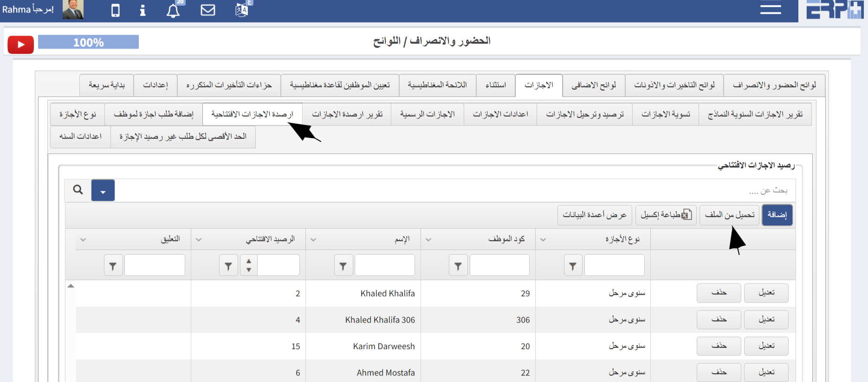Image resolution: width=868 pixels, height=382 pixels.
Task: Open the بداية سريعة tab
Action: [107, 85]
